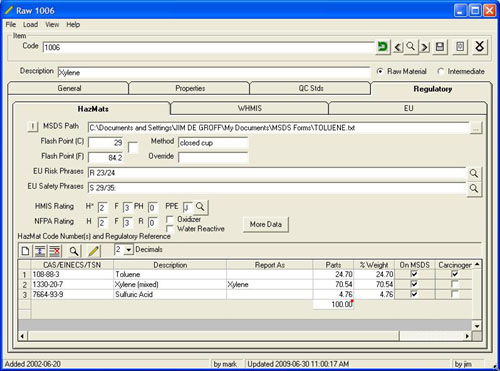500x371 pixels.
Task: Open the Decimals dropdown
Action: click(x=129, y=250)
